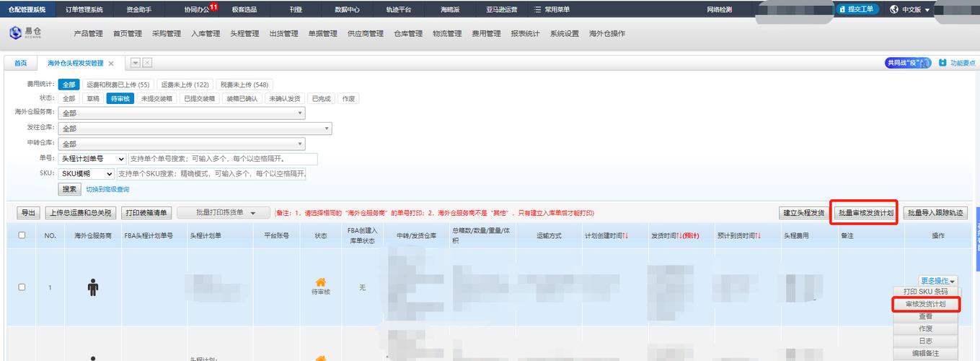Open the 入库管理 menu
The height and width of the screenshot is (361, 980).
(206, 34)
